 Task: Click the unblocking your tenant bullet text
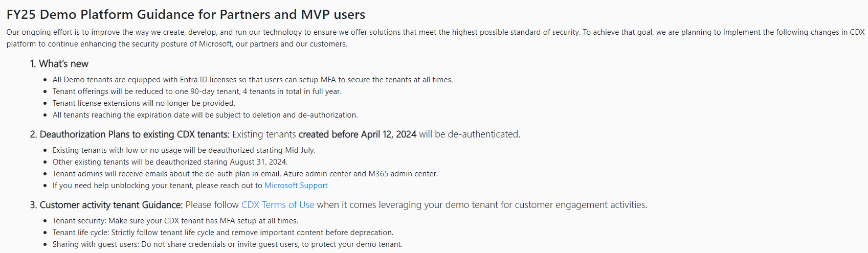(158, 186)
